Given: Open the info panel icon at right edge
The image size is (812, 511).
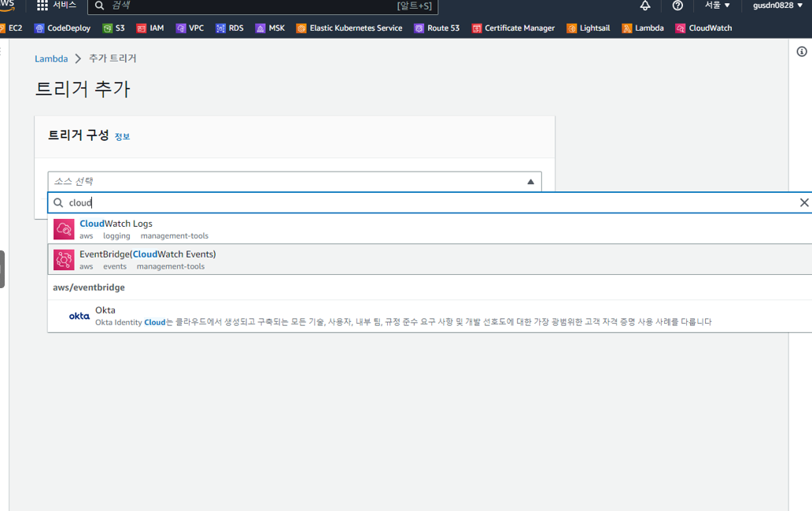Looking at the screenshot, I should point(802,51).
